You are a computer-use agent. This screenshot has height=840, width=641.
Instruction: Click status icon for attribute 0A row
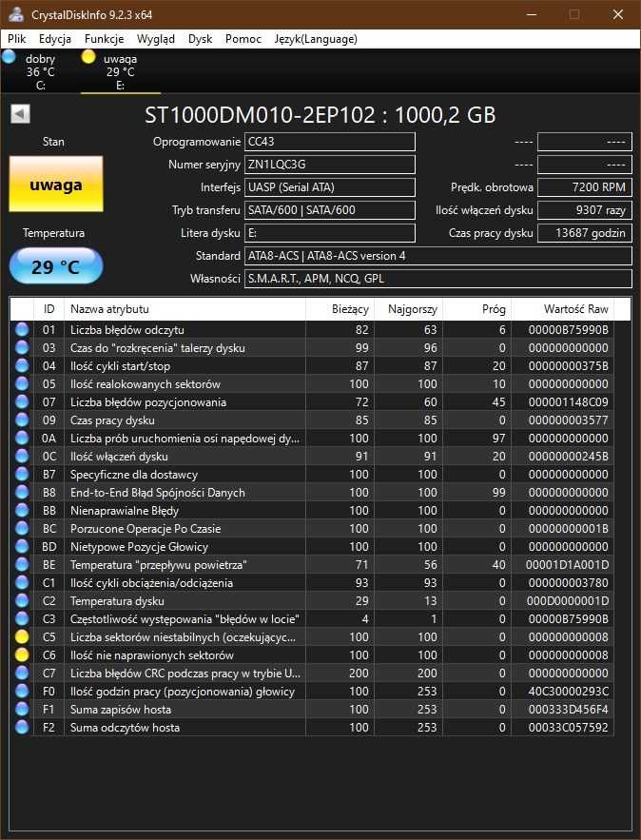coord(22,439)
